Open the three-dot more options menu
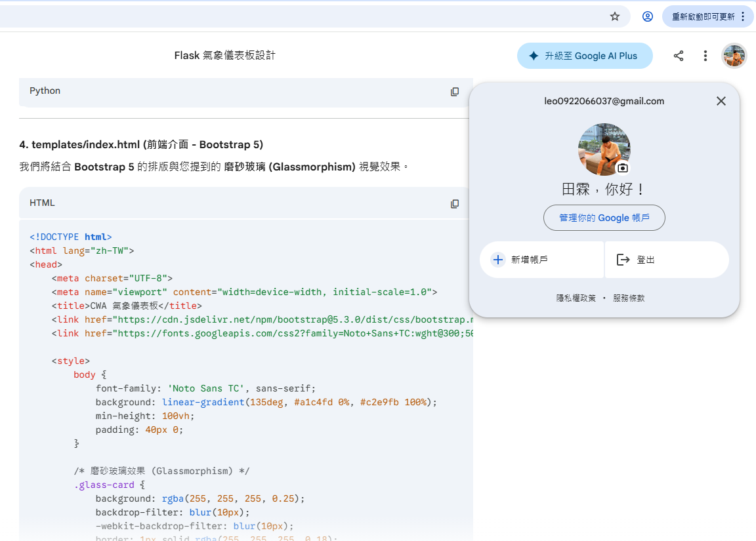The image size is (756, 541). 705,56
